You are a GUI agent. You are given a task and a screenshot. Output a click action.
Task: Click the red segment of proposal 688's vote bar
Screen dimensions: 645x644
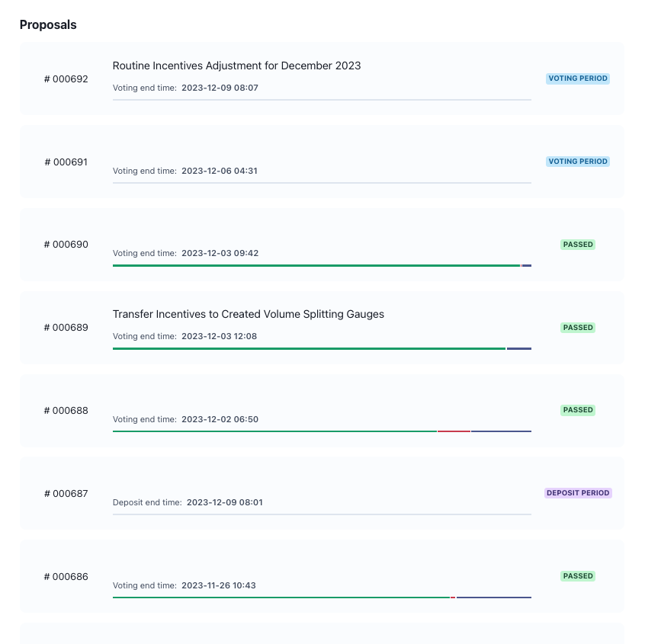(x=454, y=431)
